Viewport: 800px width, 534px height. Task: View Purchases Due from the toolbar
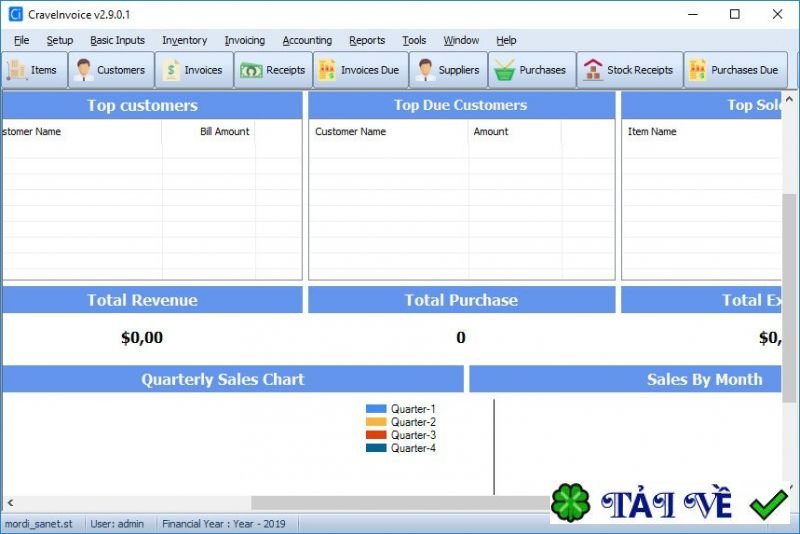coord(735,70)
